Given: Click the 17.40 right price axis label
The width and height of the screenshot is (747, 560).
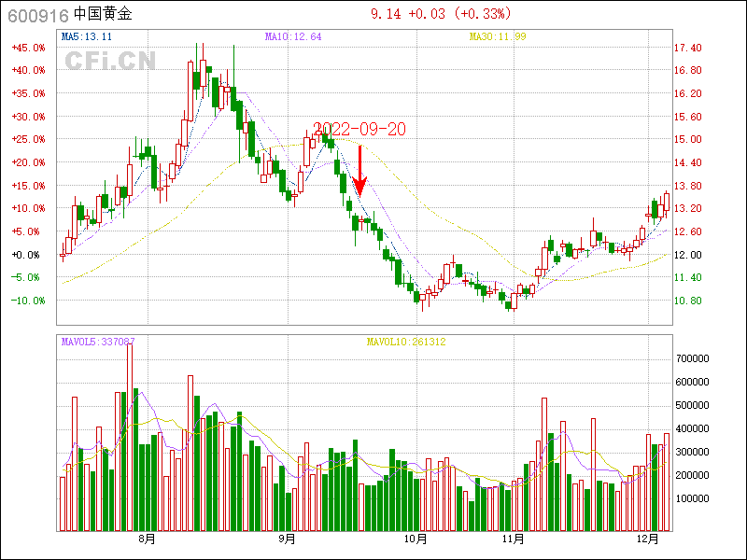Looking at the screenshot, I should click(688, 48).
